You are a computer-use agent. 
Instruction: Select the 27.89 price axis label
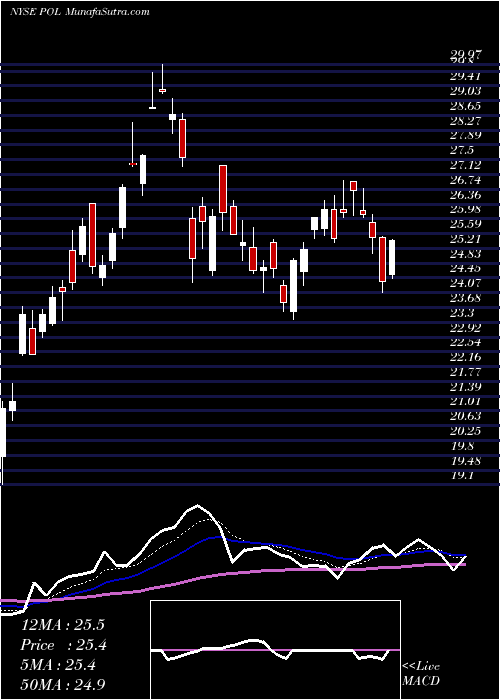(x=465, y=135)
